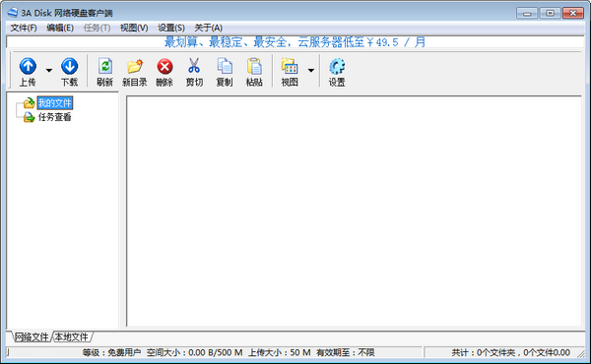The height and width of the screenshot is (364, 591).
Task: Click the 我的文件 folder icon in the tree
Action: click(x=29, y=102)
